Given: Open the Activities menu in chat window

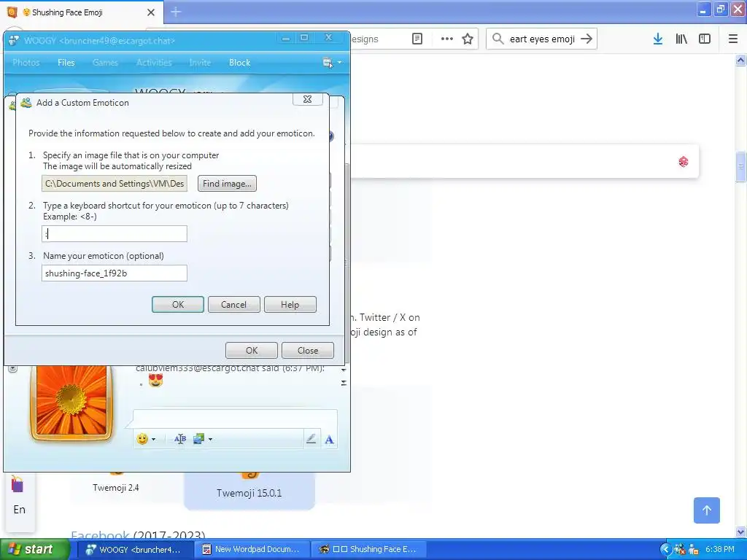Looking at the screenshot, I should pyautogui.click(x=154, y=63).
